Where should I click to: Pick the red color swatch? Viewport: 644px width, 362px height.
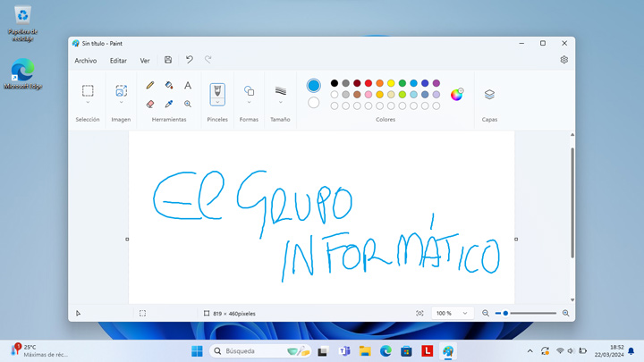click(x=369, y=83)
